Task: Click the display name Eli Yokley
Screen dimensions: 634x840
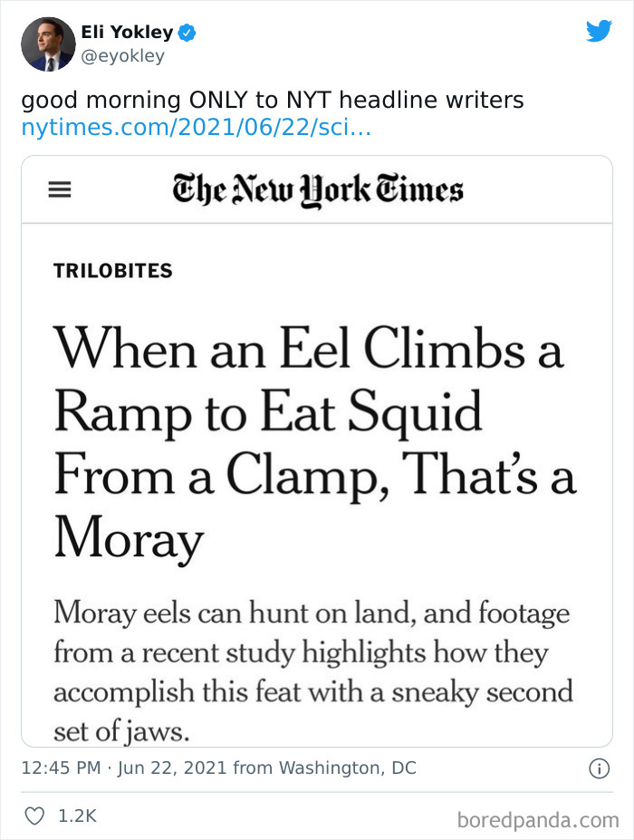Action: tap(127, 32)
